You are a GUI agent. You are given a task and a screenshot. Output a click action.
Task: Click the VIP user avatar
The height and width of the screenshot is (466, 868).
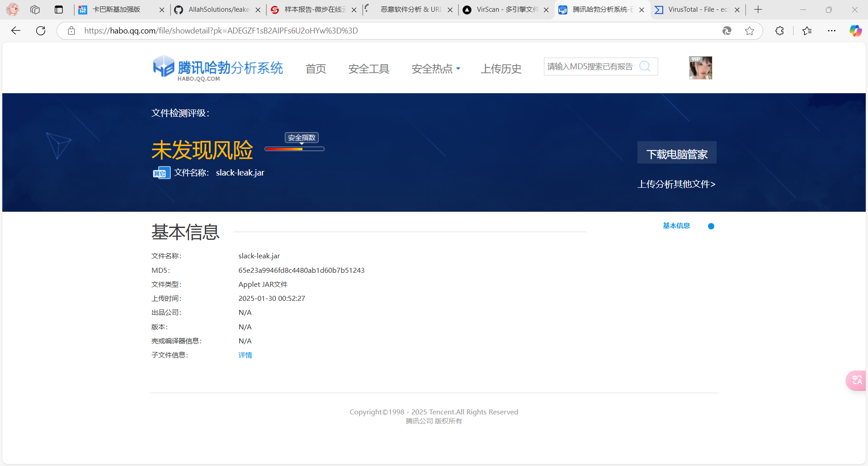700,68
